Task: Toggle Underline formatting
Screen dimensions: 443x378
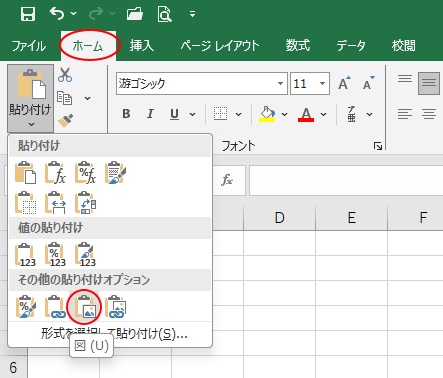Action: [x=174, y=114]
